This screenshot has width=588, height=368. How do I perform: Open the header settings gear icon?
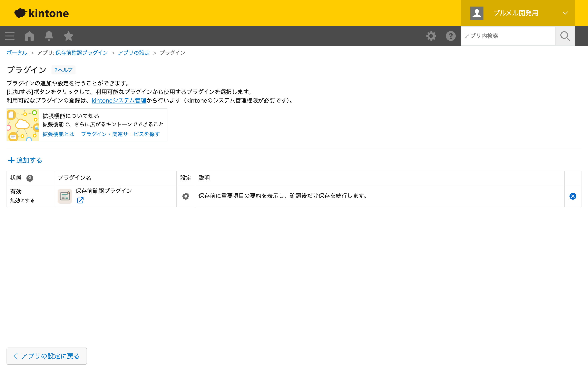coord(431,36)
